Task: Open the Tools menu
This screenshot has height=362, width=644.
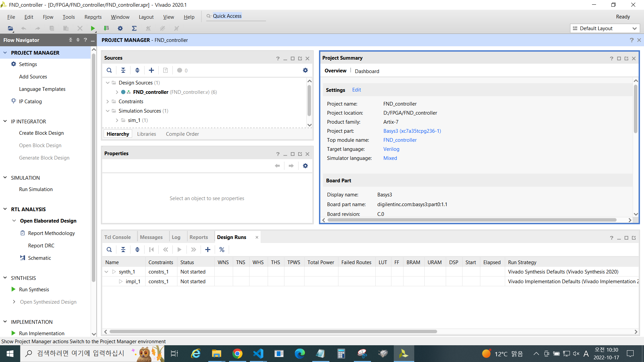Action: click(x=69, y=17)
